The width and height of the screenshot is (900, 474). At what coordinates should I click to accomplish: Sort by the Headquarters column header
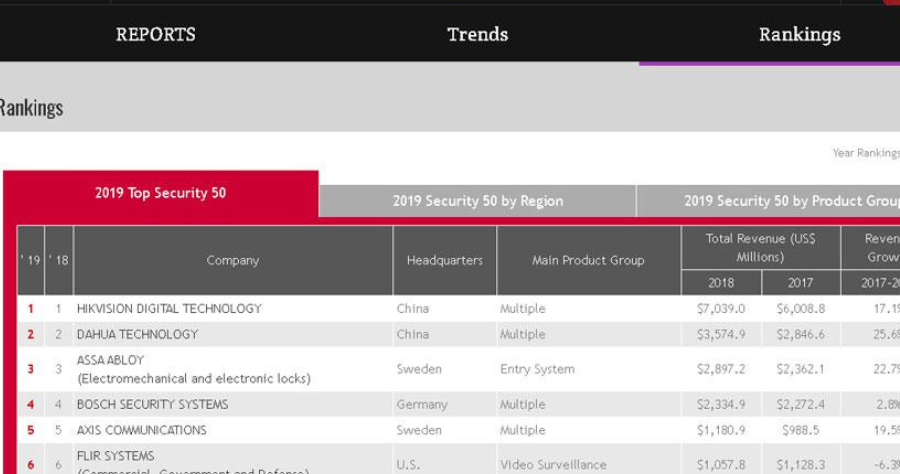pyautogui.click(x=444, y=260)
